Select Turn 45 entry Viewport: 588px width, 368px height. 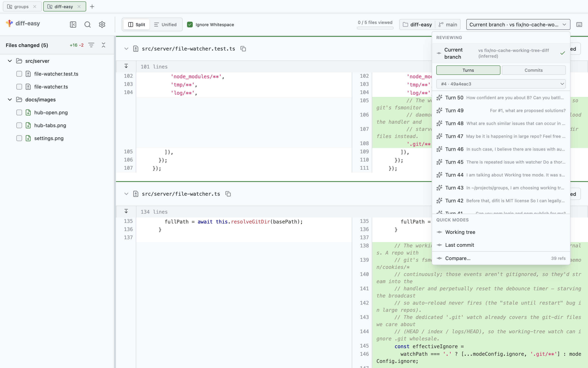pyautogui.click(x=501, y=162)
